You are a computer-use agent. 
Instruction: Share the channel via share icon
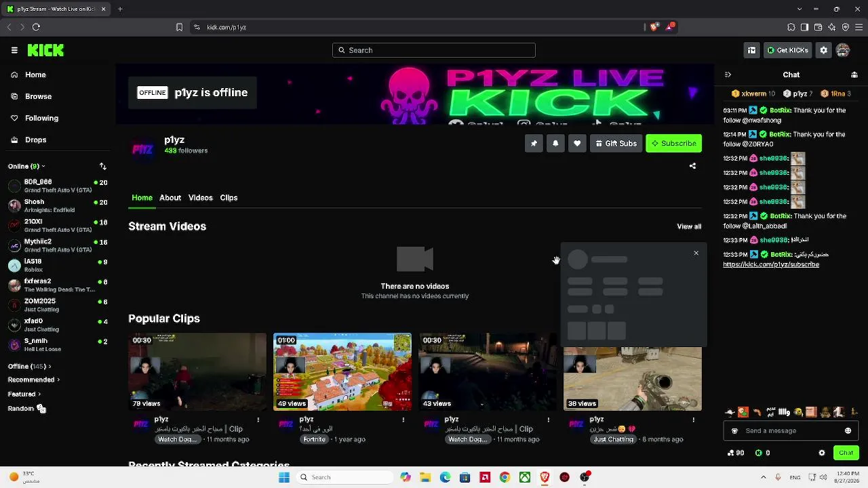tap(692, 166)
